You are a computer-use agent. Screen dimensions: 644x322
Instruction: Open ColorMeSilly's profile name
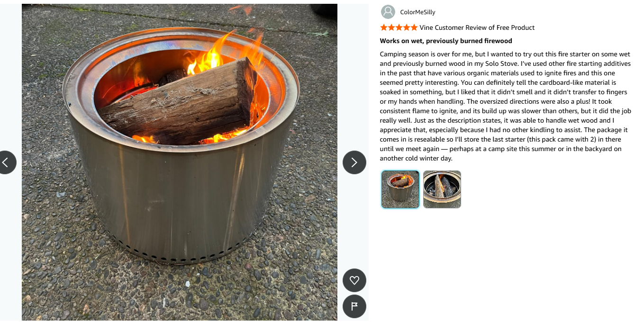point(417,12)
